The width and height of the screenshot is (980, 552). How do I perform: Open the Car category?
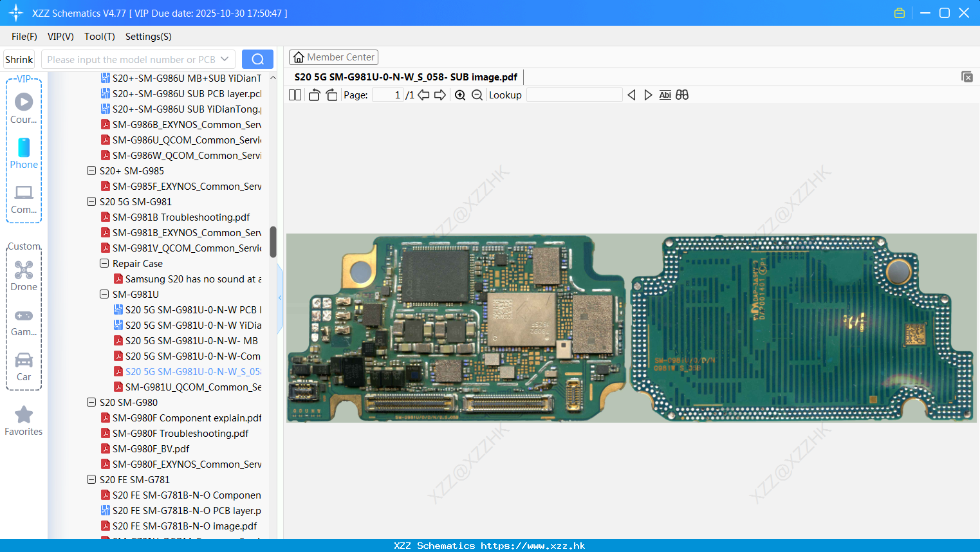click(24, 367)
